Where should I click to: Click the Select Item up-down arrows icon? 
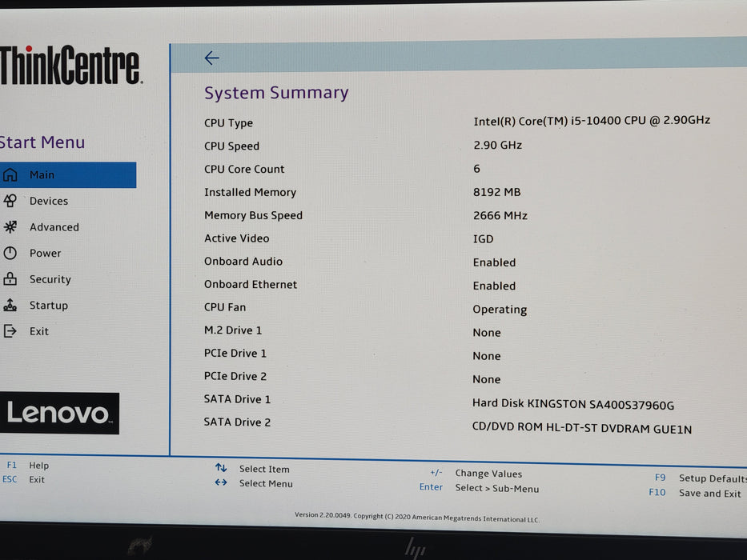coord(221,468)
